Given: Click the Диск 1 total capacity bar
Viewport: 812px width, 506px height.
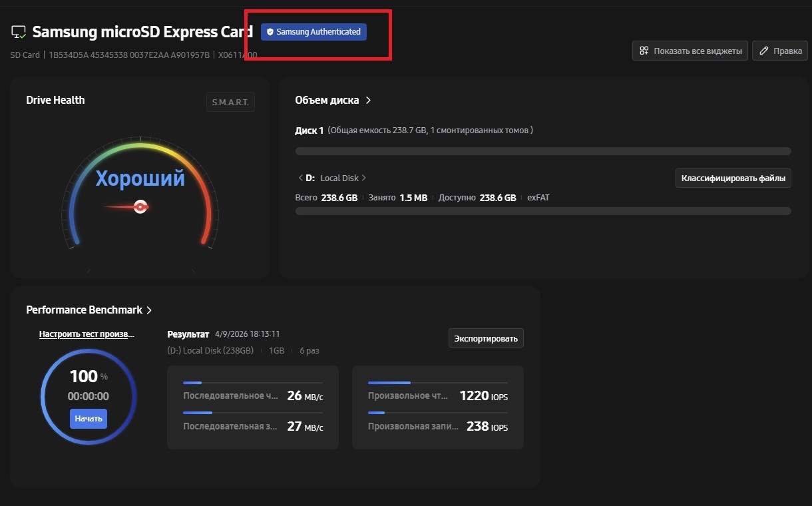Looking at the screenshot, I should 543,151.
